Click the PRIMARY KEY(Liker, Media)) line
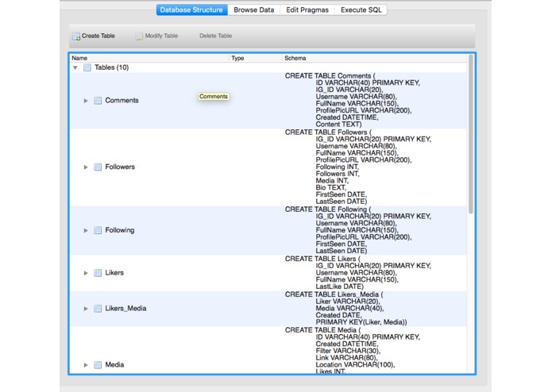 click(x=361, y=322)
